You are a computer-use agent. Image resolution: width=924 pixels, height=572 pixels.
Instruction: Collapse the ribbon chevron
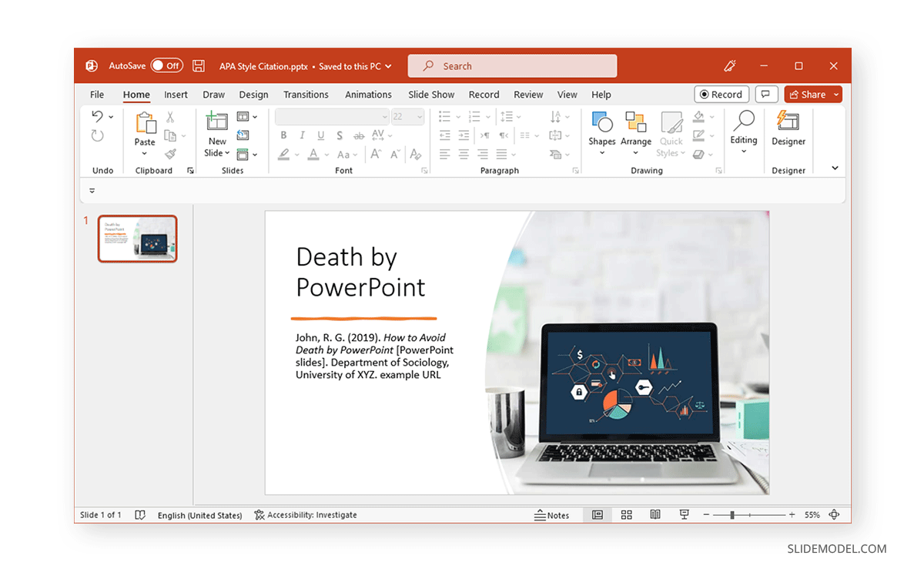click(x=835, y=169)
